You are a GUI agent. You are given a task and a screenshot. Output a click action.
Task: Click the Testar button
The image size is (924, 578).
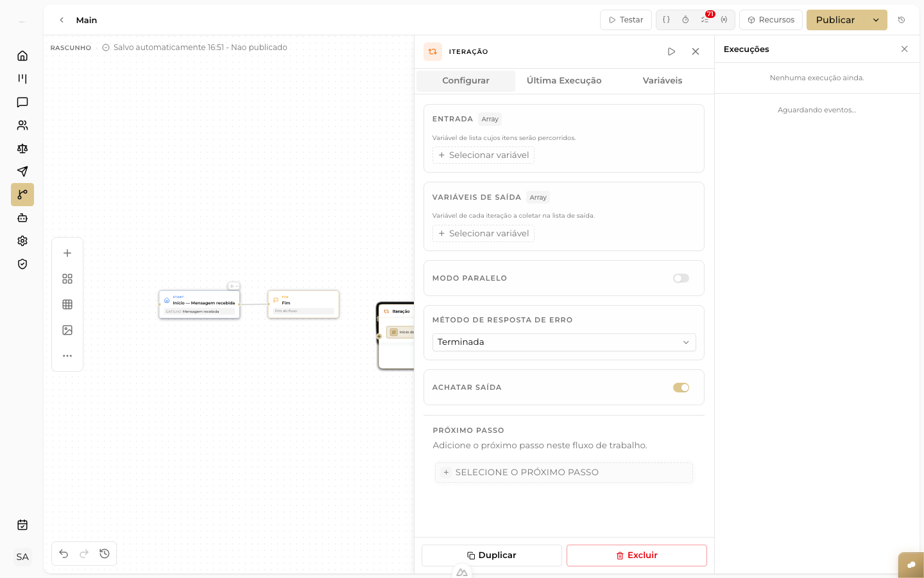coord(626,20)
